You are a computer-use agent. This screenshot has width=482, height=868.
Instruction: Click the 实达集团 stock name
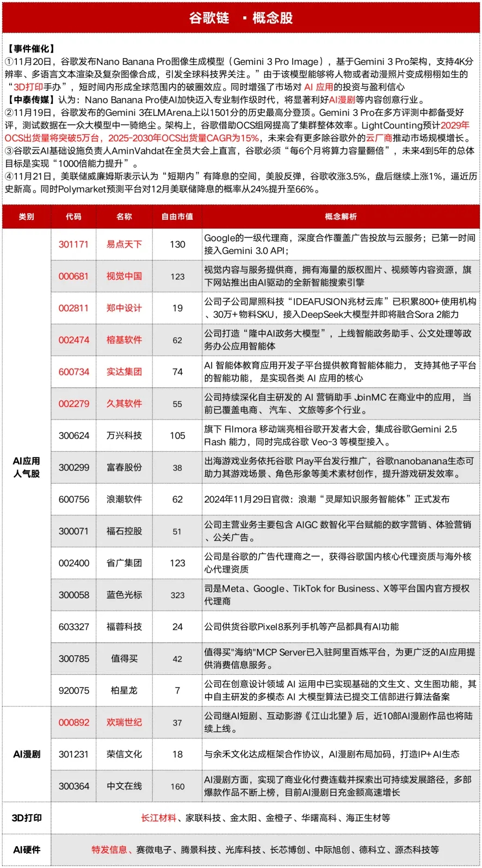click(124, 372)
